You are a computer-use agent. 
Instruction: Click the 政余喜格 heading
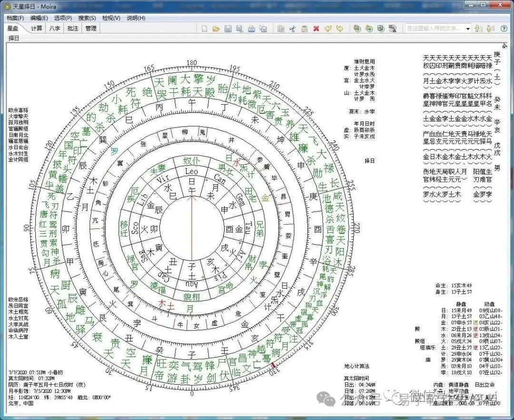(19, 110)
